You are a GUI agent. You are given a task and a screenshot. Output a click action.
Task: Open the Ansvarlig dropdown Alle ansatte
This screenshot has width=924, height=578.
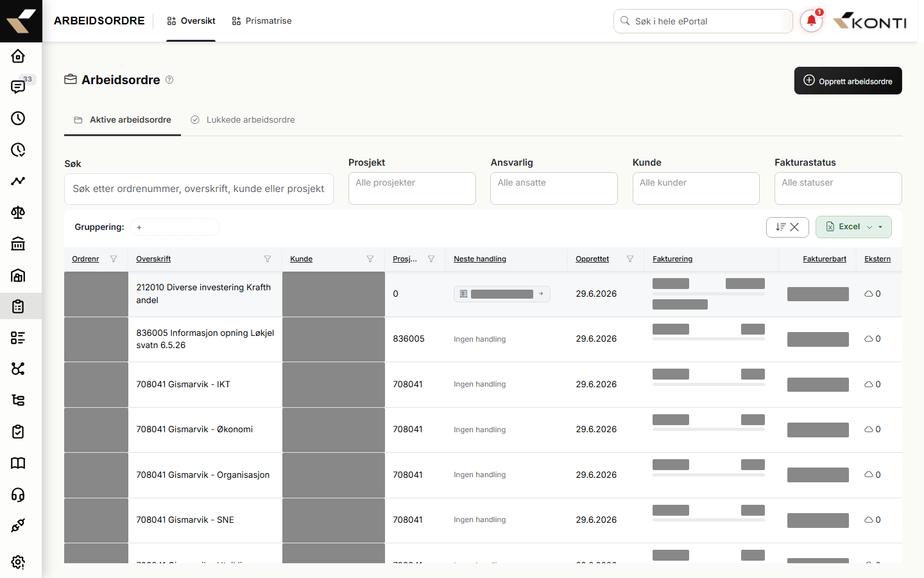pyautogui.click(x=554, y=188)
